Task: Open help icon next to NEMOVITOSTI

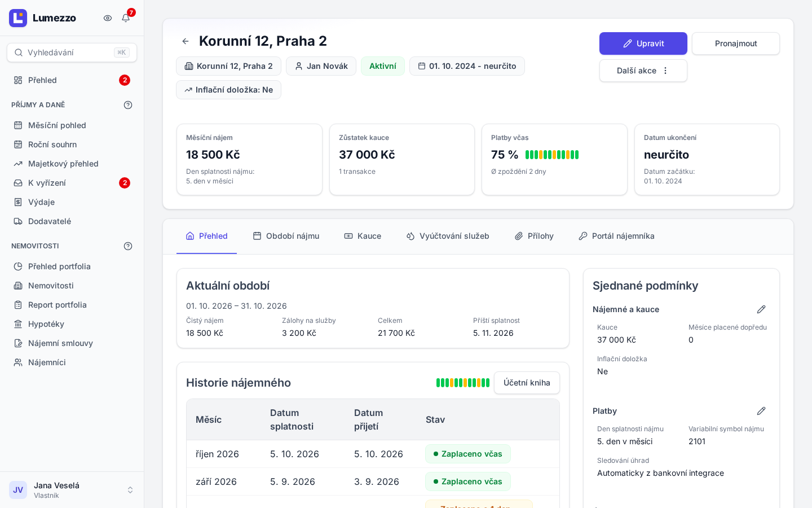Action: tap(128, 246)
